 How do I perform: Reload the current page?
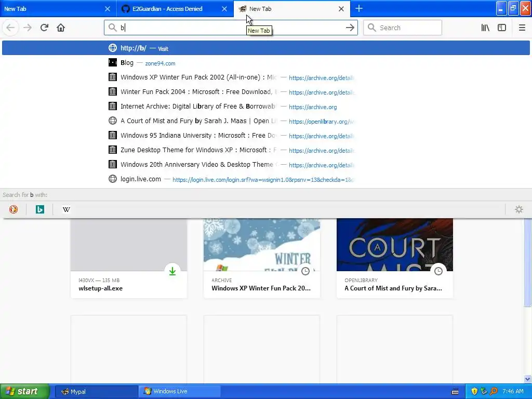click(44, 28)
